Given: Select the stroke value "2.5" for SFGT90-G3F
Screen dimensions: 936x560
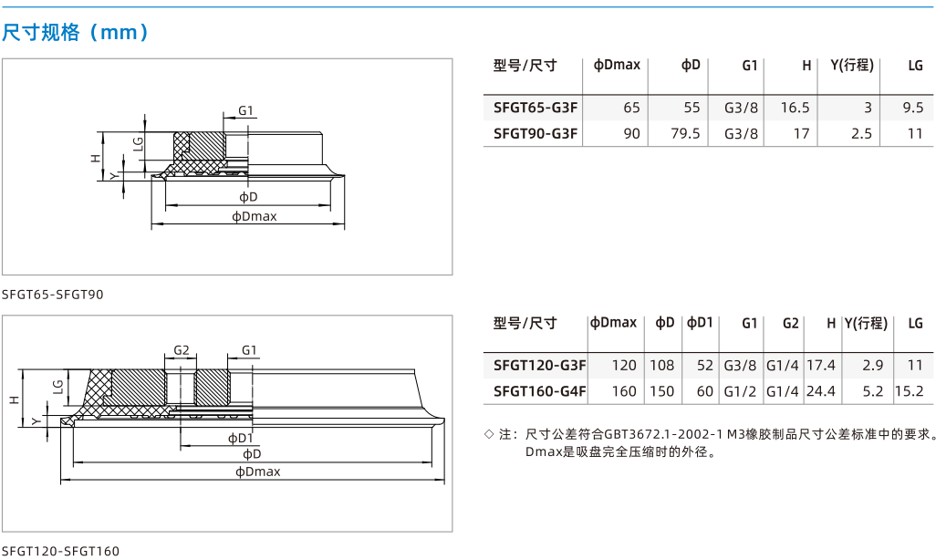Looking at the screenshot, I should (x=861, y=134).
